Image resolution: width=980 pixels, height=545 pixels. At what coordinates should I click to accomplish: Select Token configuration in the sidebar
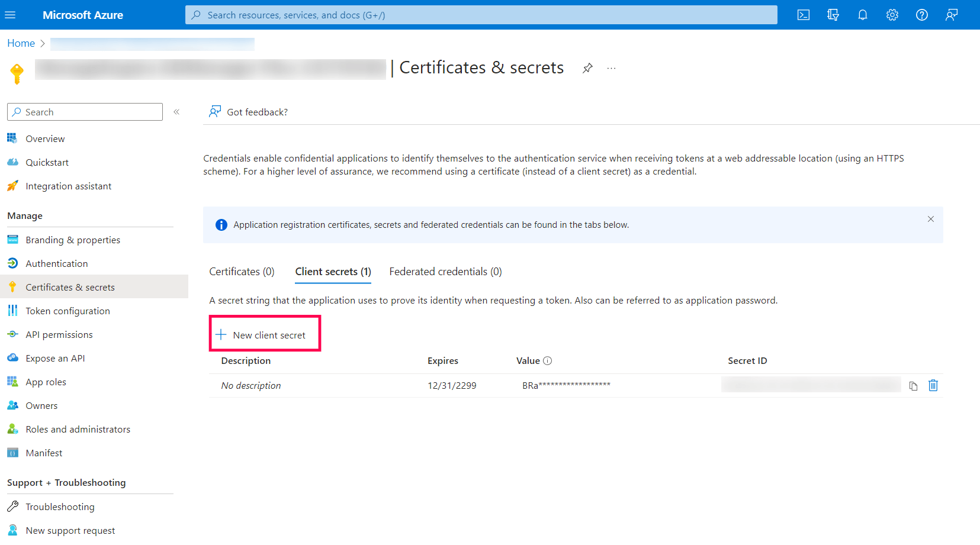click(x=68, y=311)
